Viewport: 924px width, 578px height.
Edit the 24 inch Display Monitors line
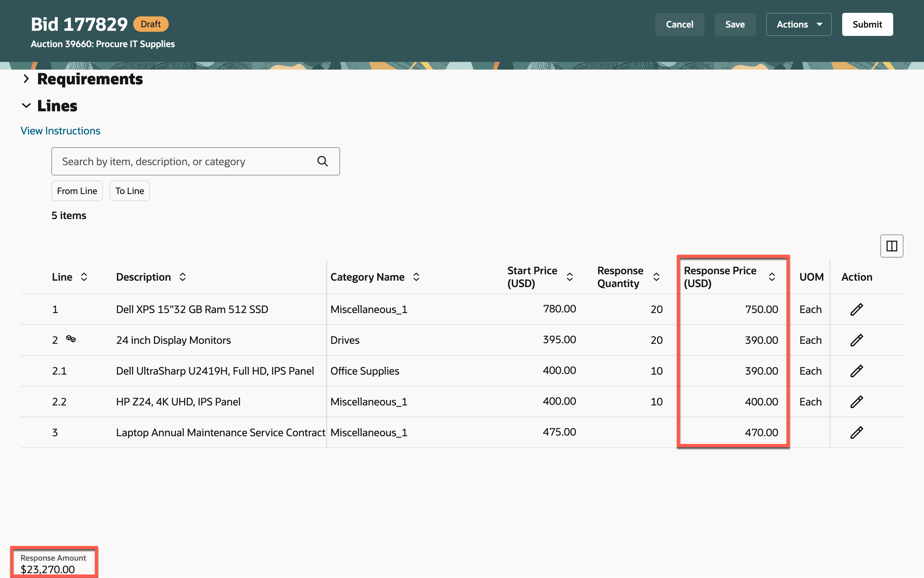coord(856,340)
